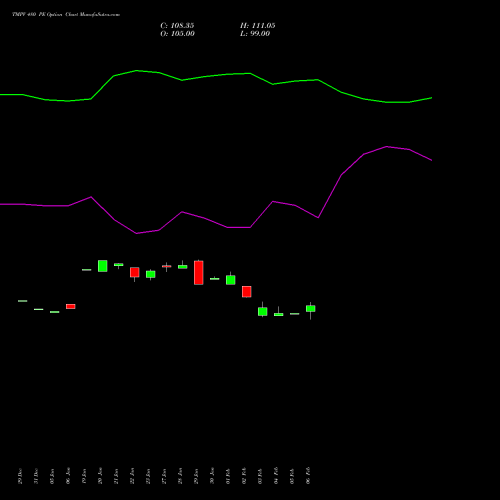Select the 29 Dec date label
The width and height of the screenshot is (500, 500).
tap(20, 476)
